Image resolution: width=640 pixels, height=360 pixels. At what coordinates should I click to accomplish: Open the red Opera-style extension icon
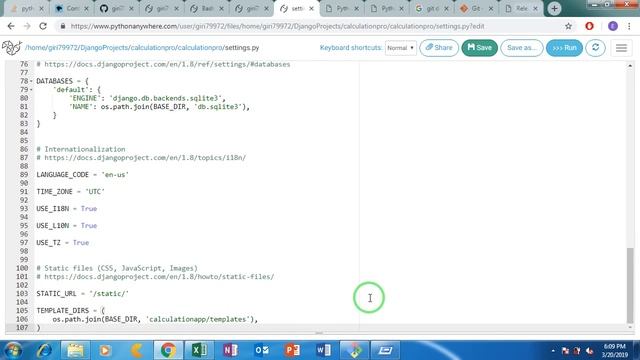589,26
